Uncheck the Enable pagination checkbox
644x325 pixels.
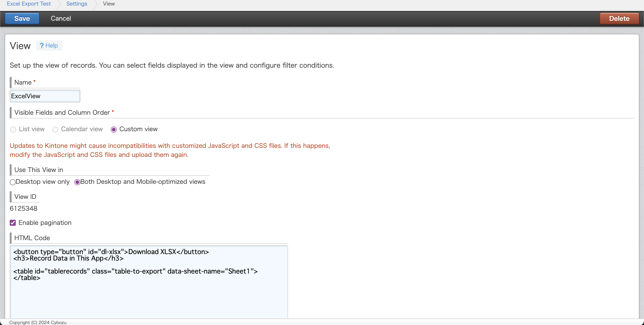click(13, 223)
